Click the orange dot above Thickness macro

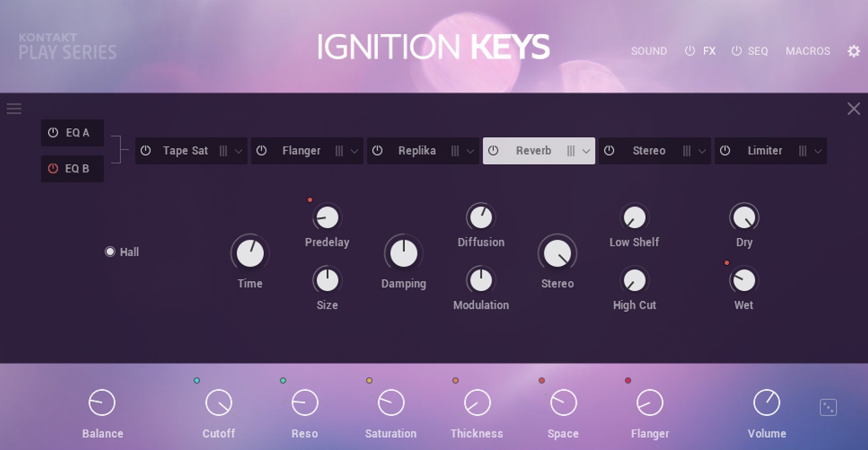click(x=456, y=380)
